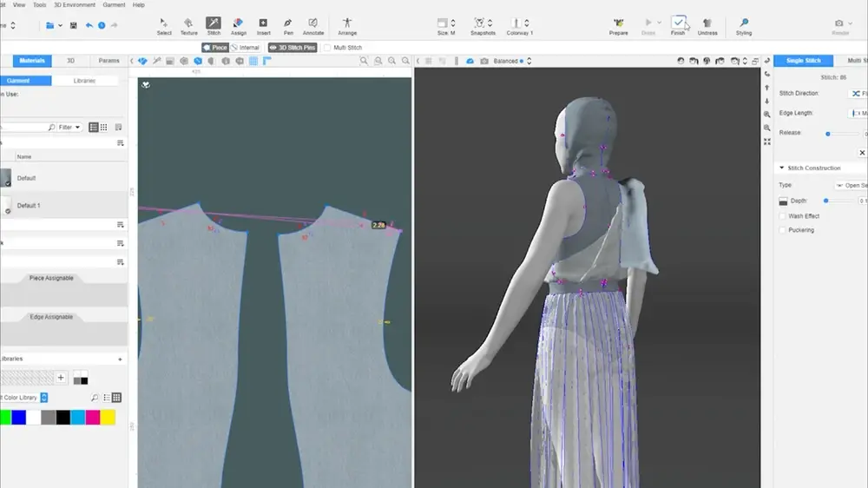Pick the Pen tool

(288, 24)
